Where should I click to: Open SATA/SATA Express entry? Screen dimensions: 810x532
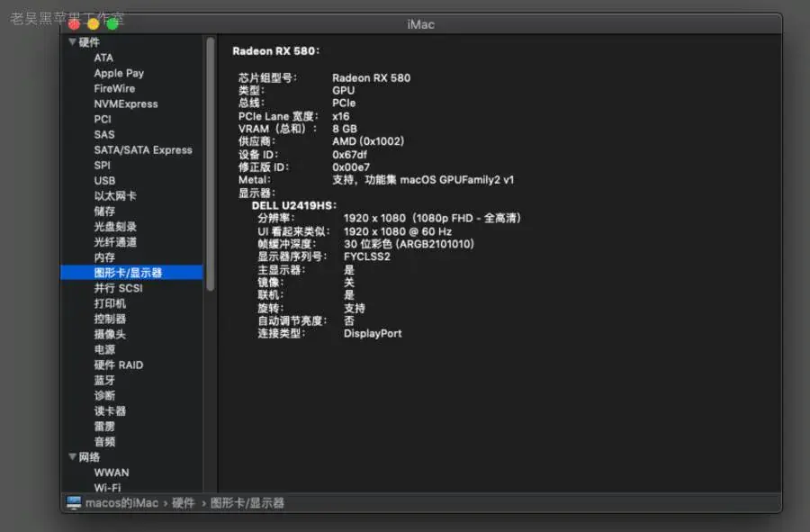coord(142,149)
